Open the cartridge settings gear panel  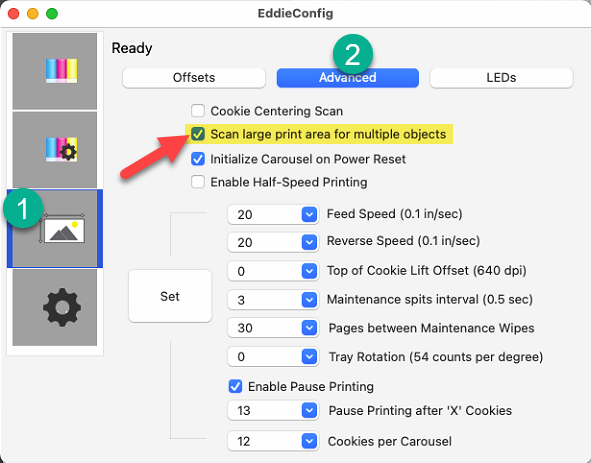tap(55, 150)
